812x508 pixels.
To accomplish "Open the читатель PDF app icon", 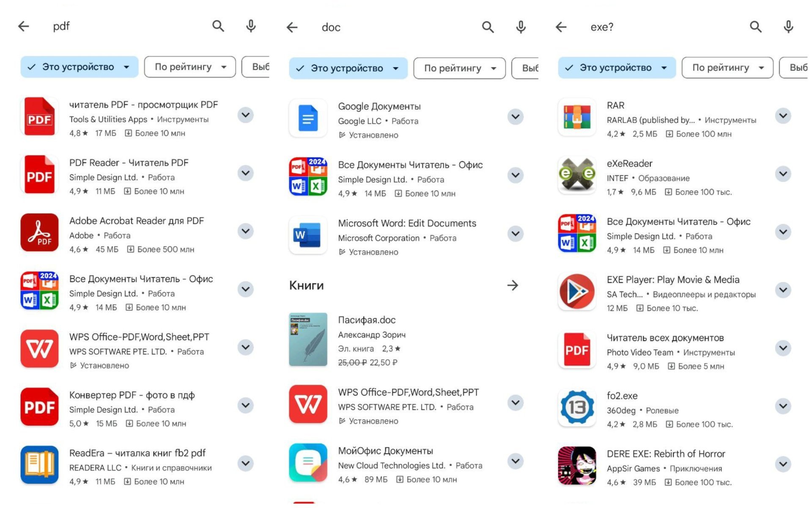I will coord(39,116).
